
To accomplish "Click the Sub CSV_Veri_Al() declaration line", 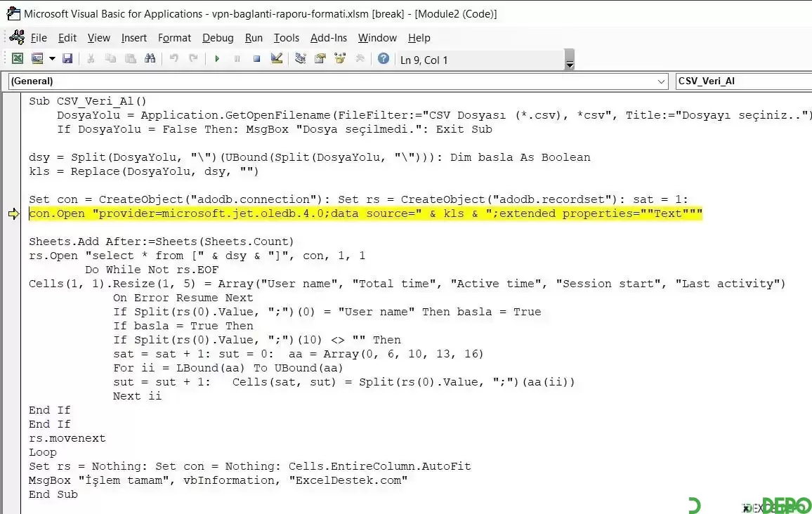I will [88, 101].
